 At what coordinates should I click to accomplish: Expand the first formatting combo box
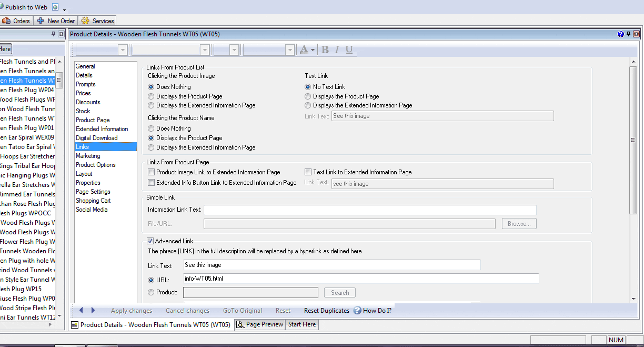click(x=123, y=49)
